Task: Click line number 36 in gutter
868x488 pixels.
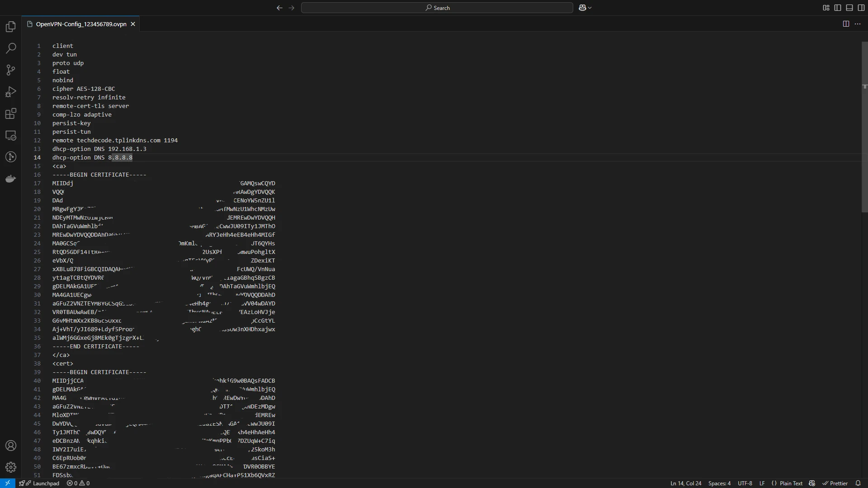Action: point(37,347)
